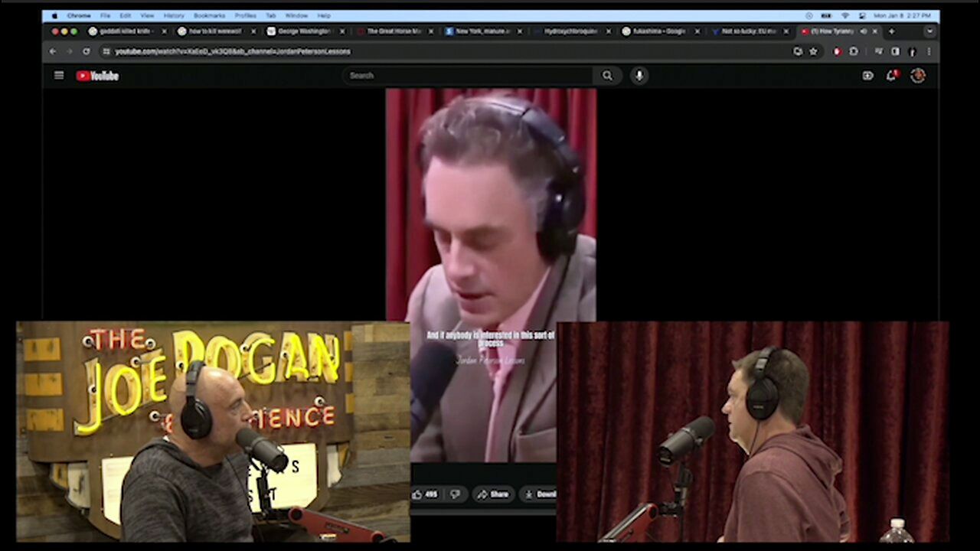Open Chrome three-dot options menu
Screen dimensions: 980x551
coord(929,51)
